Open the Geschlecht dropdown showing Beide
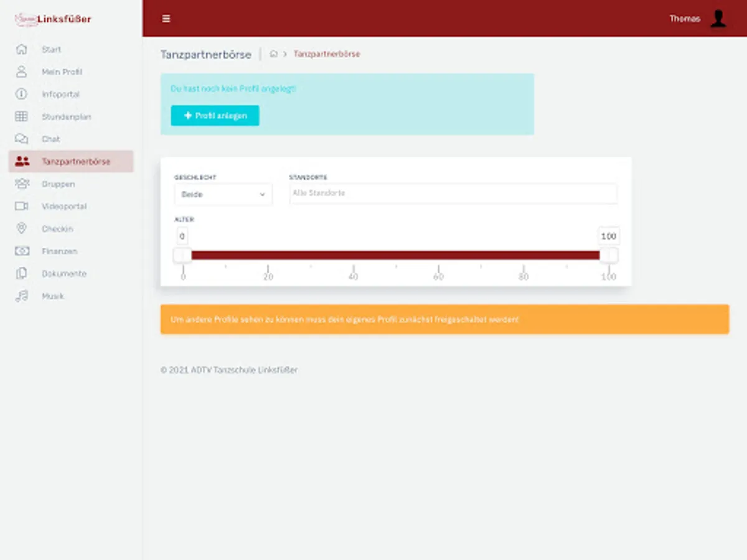Viewport: 747px width, 560px height. [223, 194]
